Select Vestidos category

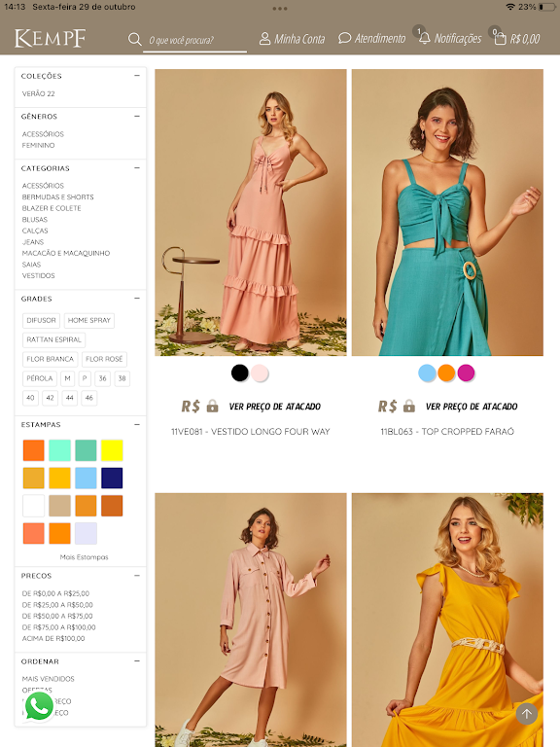tap(38, 276)
